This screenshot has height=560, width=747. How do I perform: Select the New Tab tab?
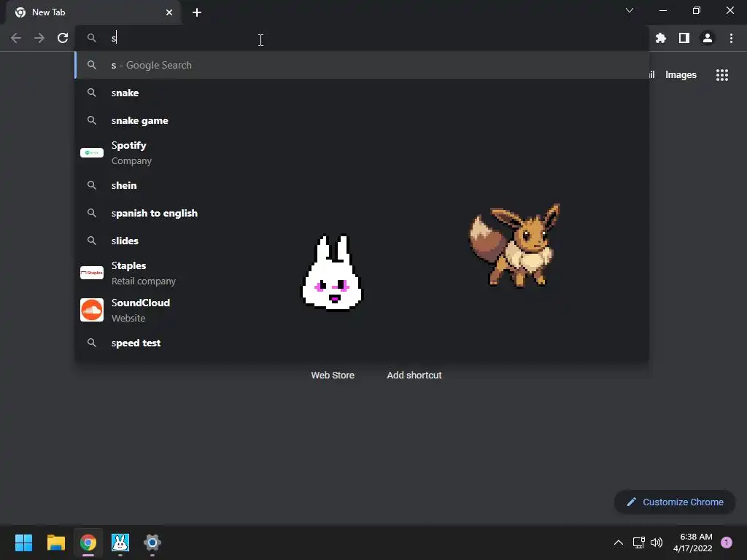[x=94, y=12]
